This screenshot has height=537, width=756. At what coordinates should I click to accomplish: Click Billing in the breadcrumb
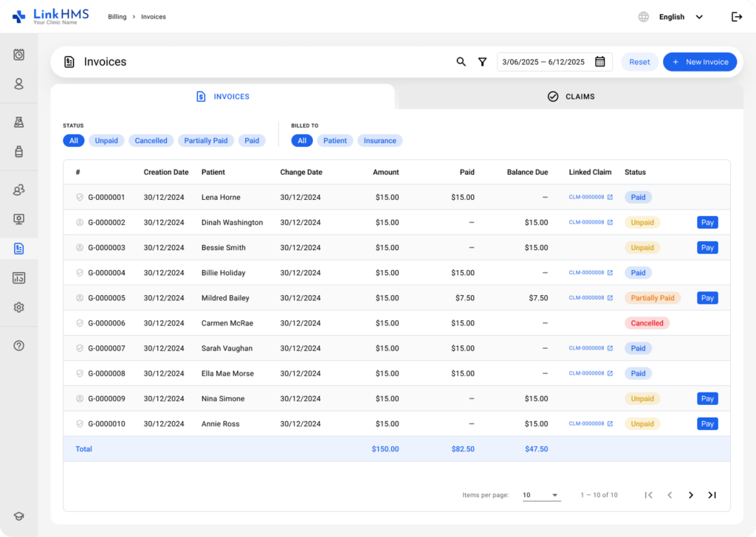tap(117, 17)
